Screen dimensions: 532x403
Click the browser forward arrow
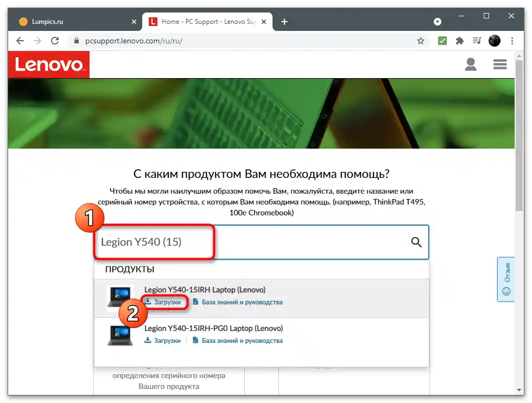pyautogui.click(x=37, y=41)
